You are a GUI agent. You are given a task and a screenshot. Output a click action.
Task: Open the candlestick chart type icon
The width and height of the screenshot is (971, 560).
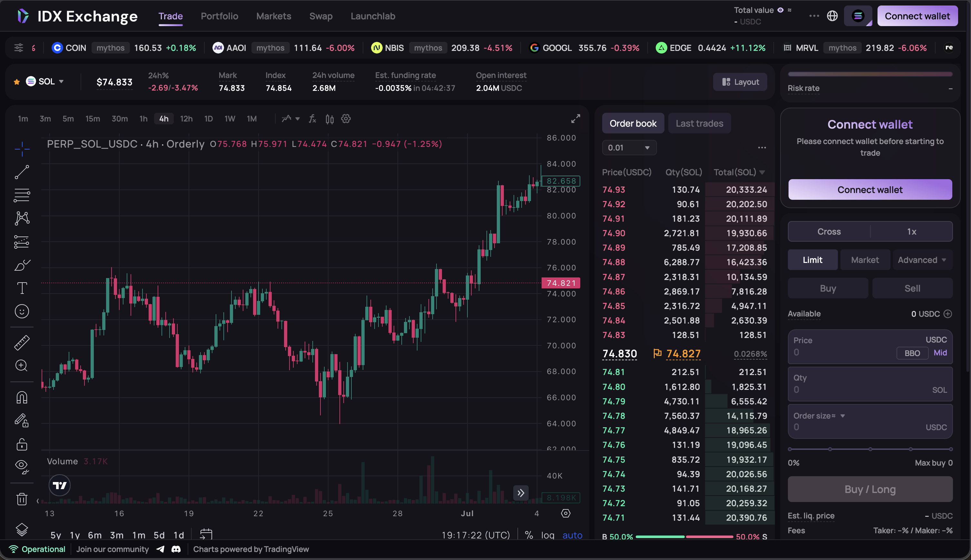(x=330, y=119)
